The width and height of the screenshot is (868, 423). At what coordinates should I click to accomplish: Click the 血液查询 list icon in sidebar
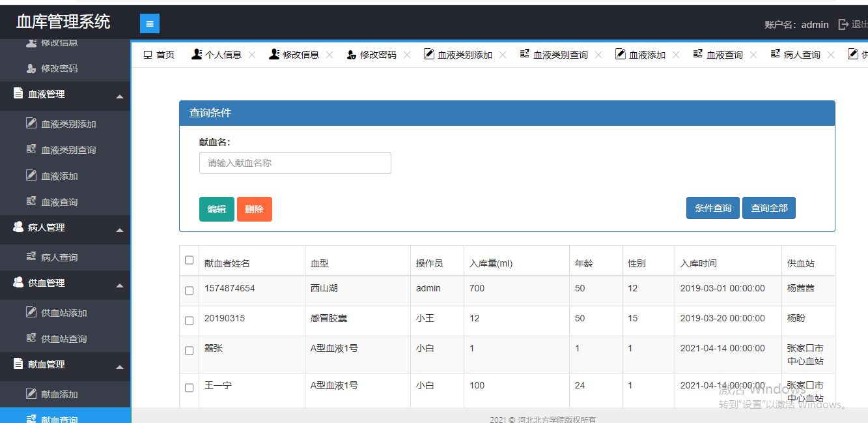pos(31,201)
